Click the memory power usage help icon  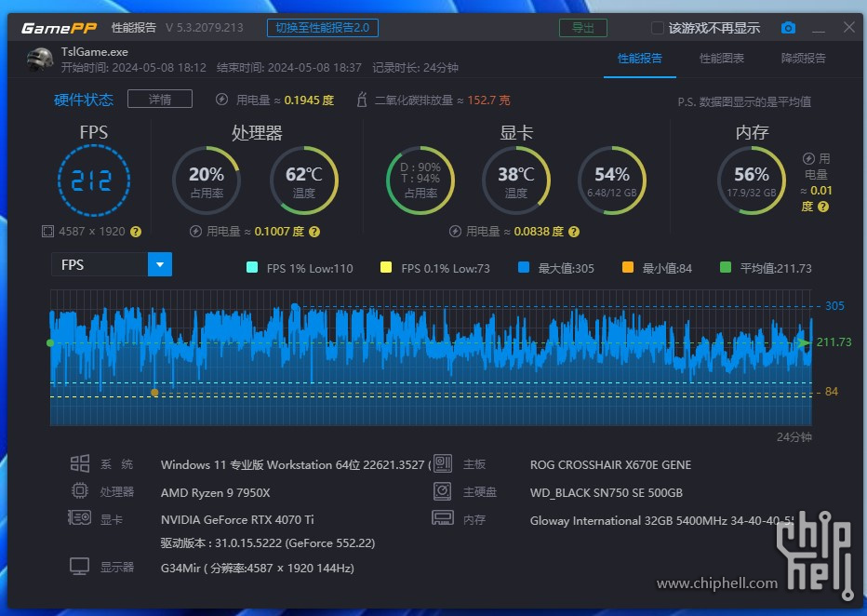[x=823, y=207]
